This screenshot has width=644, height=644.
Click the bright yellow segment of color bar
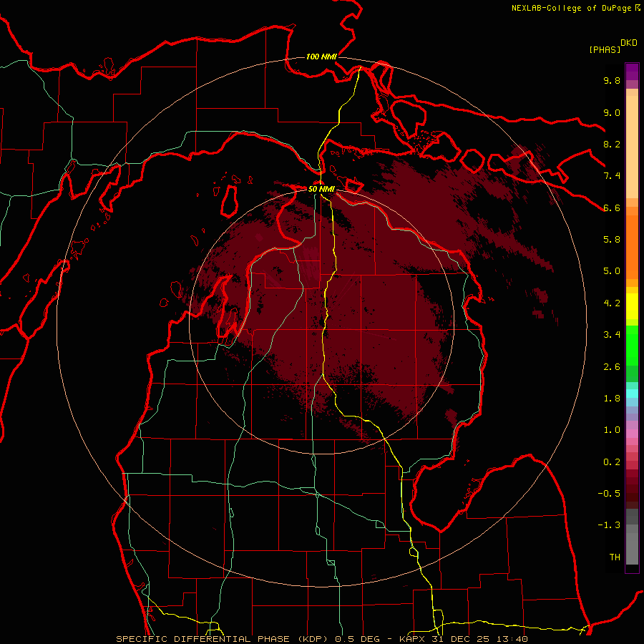632,306
